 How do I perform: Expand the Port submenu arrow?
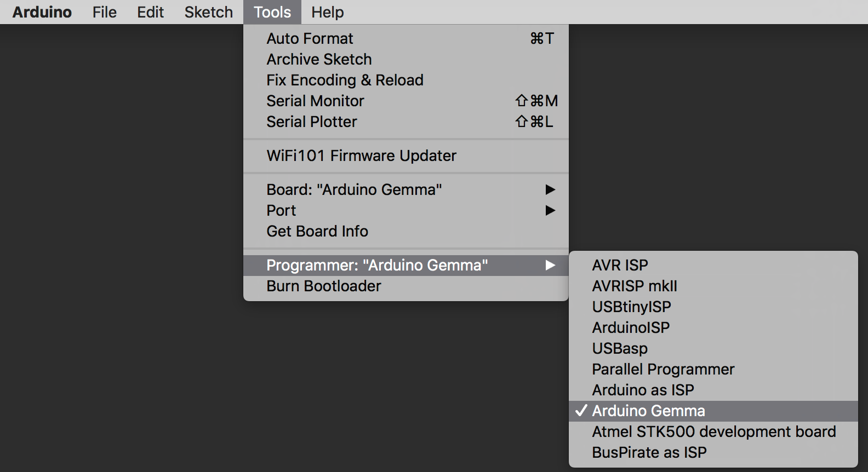550,210
